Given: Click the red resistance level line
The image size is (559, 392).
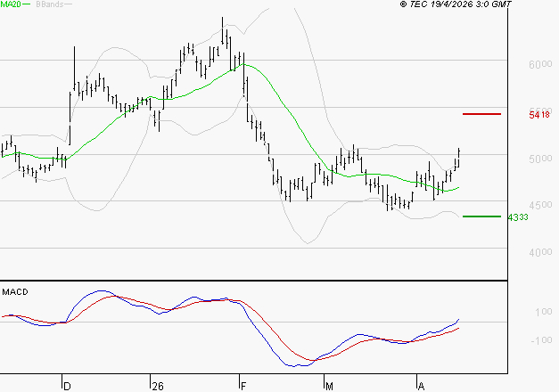Looking at the screenshot, I should (481, 114).
